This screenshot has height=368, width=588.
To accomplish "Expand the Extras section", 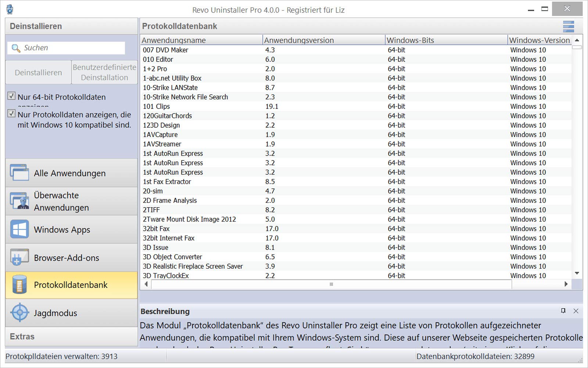I will click(x=71, y=336).
